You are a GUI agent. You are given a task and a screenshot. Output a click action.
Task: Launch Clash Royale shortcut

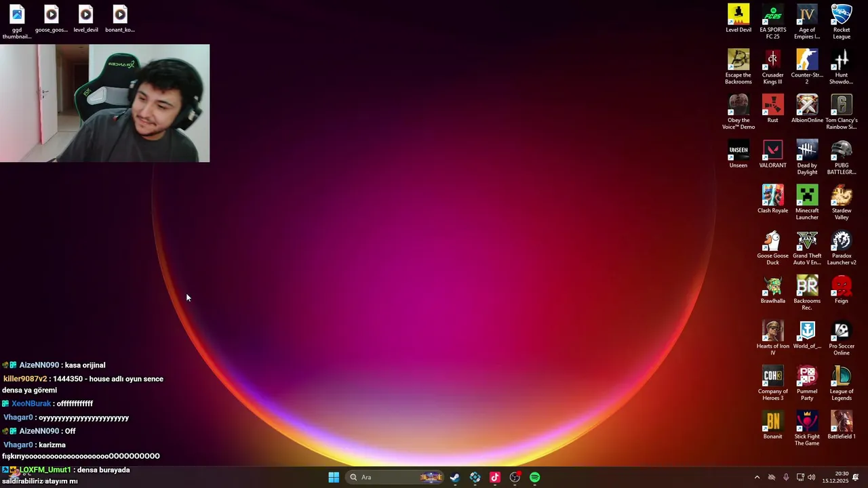(x=772, y=199)
